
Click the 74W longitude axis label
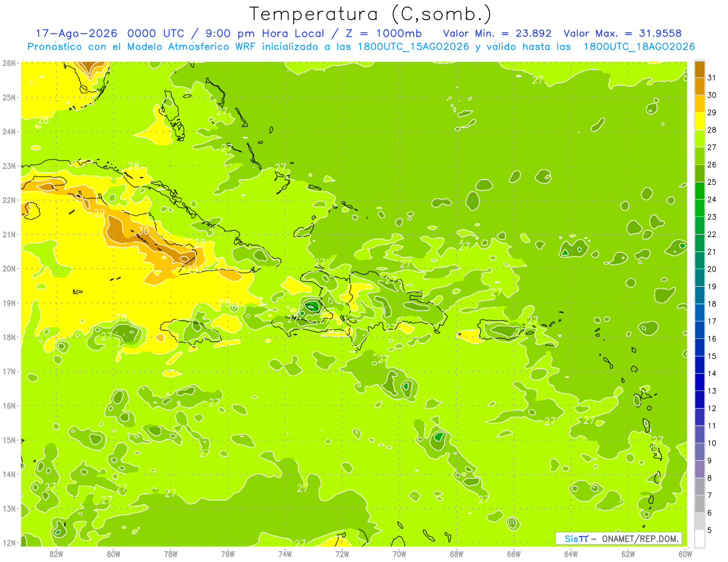click(285, 554)
